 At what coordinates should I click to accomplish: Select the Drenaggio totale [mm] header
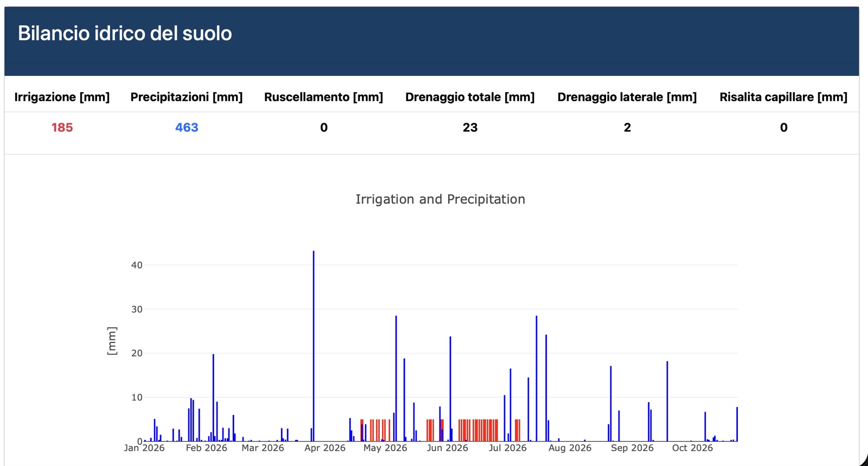click(x=470, y=97)
